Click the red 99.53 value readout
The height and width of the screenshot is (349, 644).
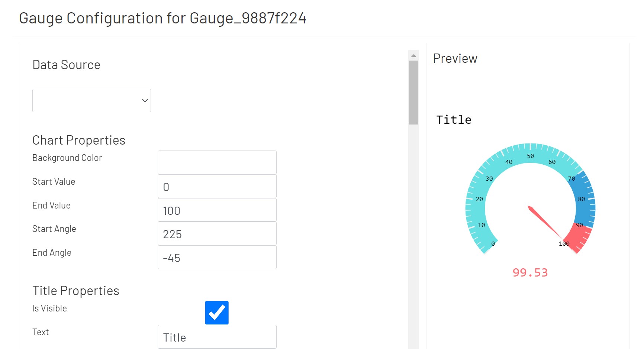[530, 272]
